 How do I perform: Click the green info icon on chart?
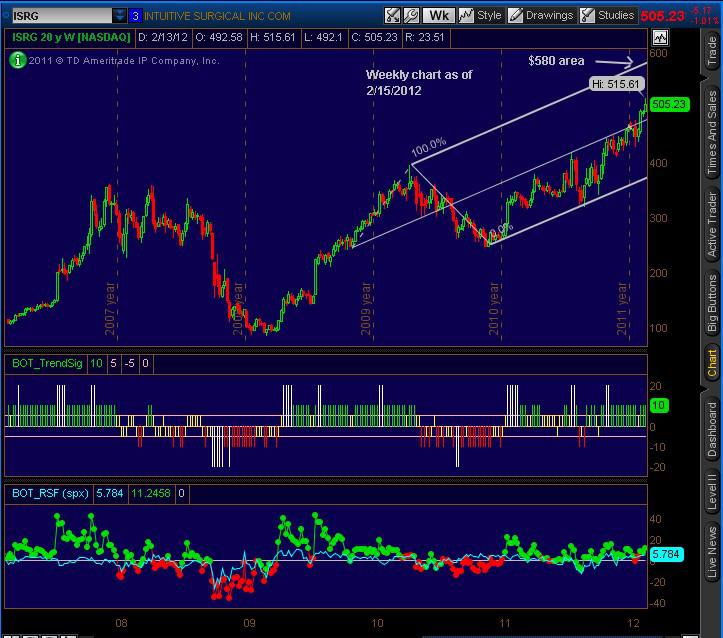18,60
